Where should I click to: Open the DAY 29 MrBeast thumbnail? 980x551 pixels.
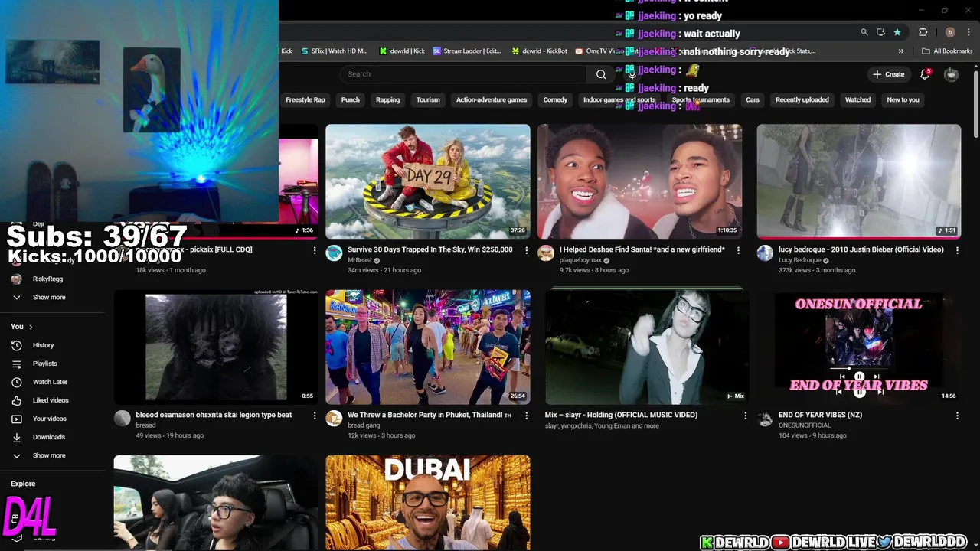(427, 181)
